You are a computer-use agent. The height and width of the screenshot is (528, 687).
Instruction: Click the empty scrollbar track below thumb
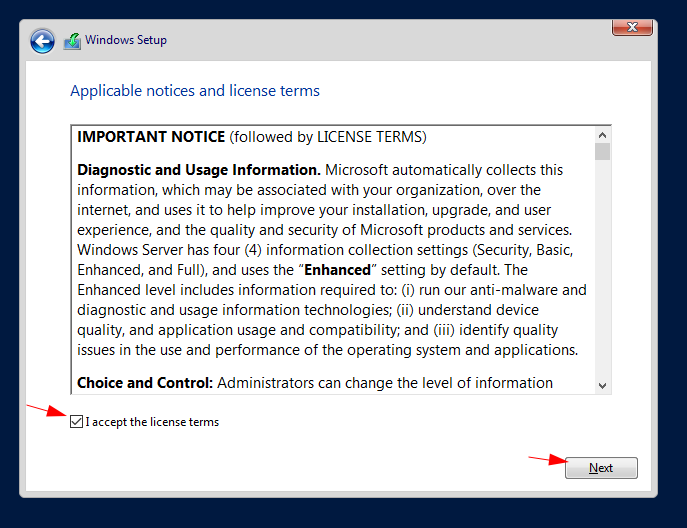[x=602, y=269]
